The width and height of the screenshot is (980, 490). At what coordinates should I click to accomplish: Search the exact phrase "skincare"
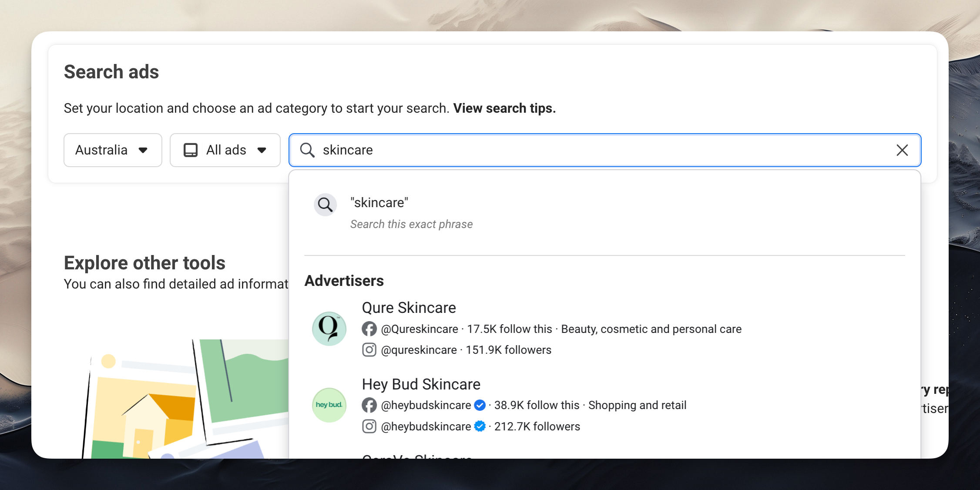point(379,202)
